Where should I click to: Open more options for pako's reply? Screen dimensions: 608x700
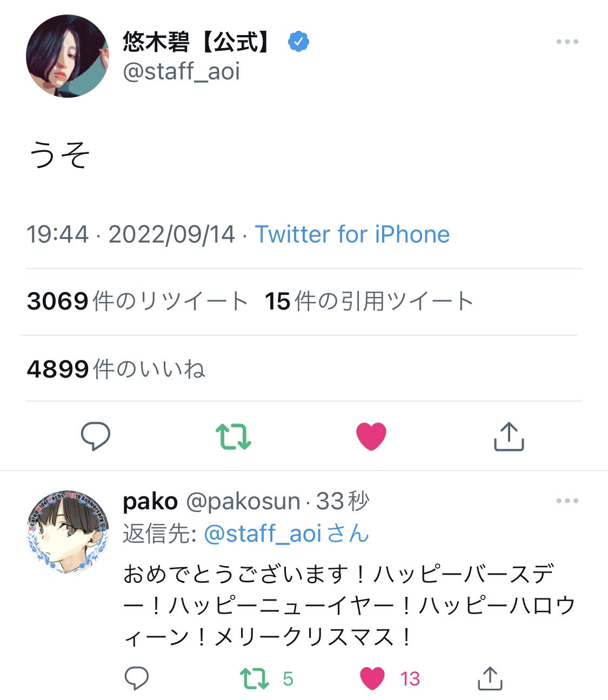567,501
